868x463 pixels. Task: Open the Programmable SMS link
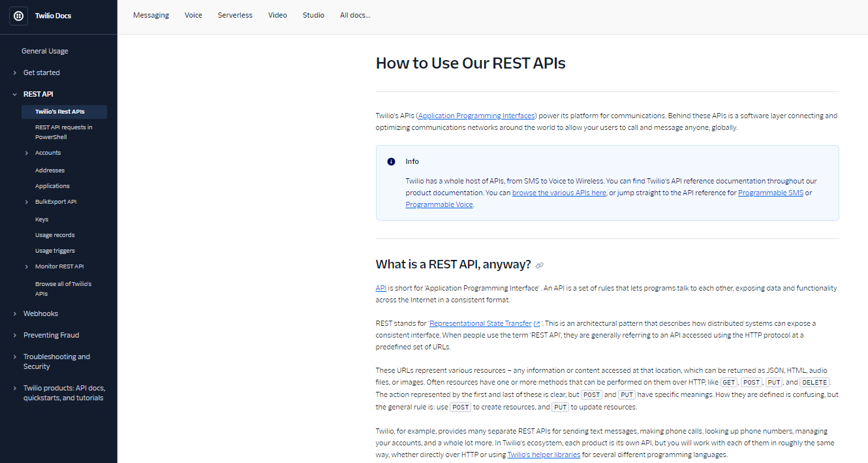770,193
